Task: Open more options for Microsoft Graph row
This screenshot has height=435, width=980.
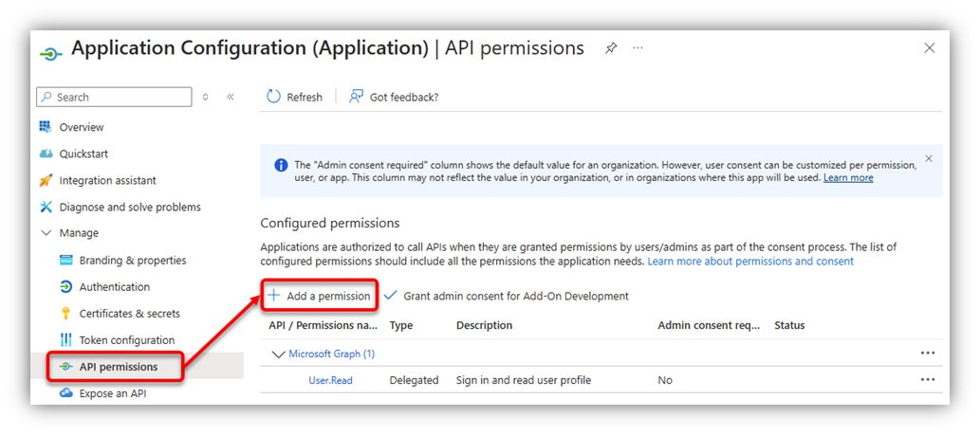Action: [928, 353]
